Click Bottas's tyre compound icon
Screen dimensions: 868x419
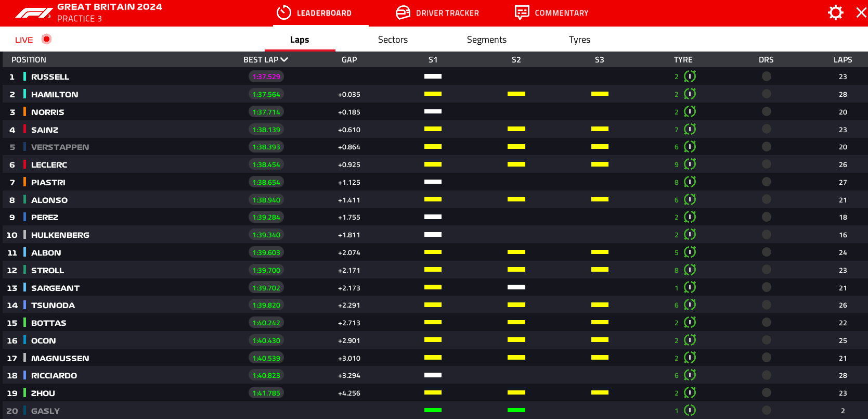[690, 323]
